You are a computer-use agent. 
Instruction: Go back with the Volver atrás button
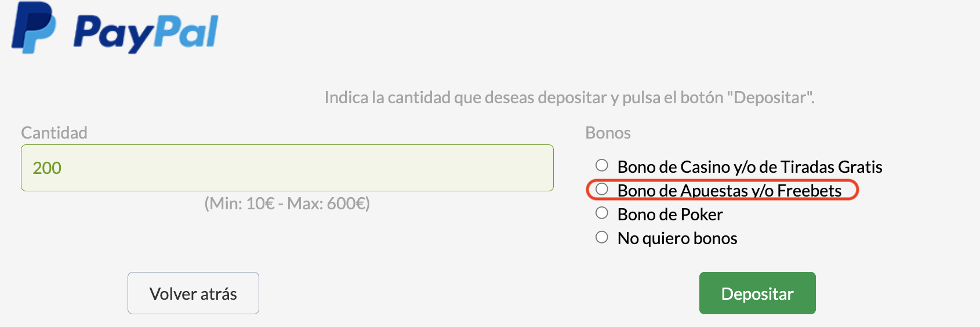tap(193, 293)
